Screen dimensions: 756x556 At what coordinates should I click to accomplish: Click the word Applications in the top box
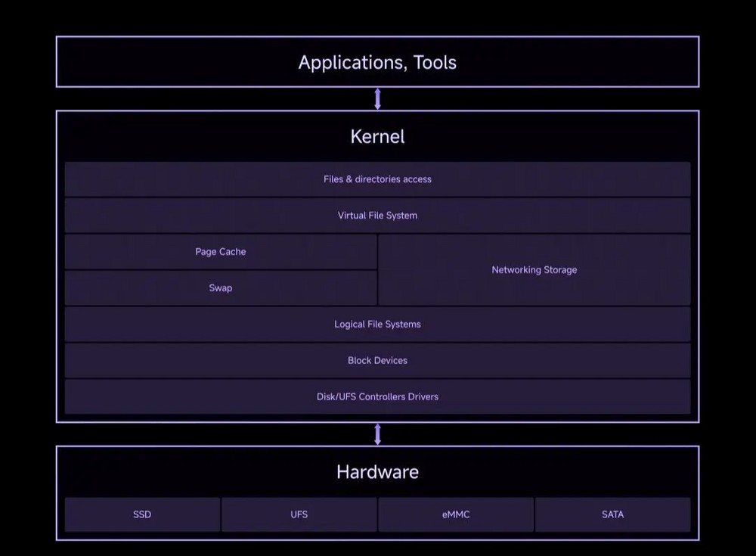click(x=351, y=62)
